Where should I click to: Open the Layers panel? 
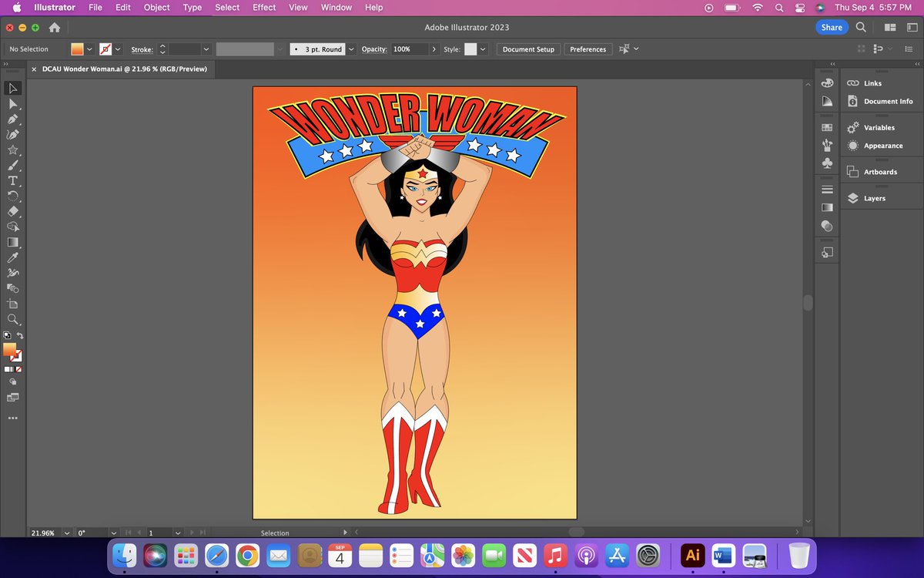pos(874,198)
